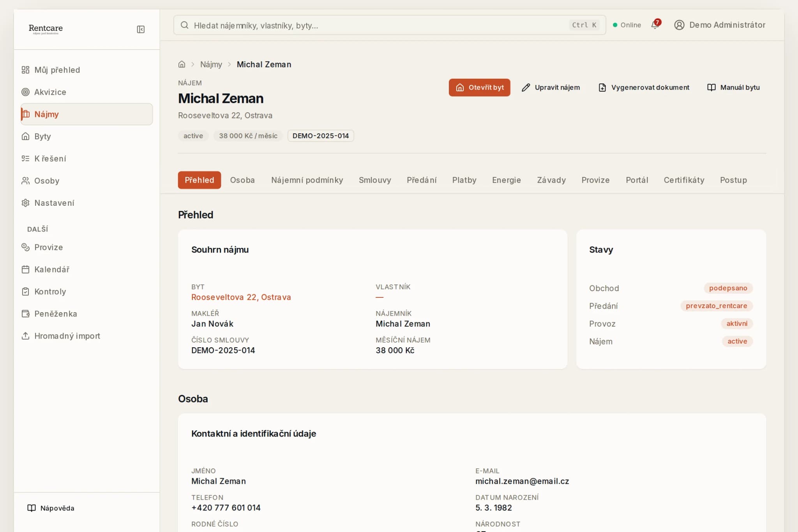Click the active badge in Nájem row
The image size is (798, 532).
pos(738,341)
